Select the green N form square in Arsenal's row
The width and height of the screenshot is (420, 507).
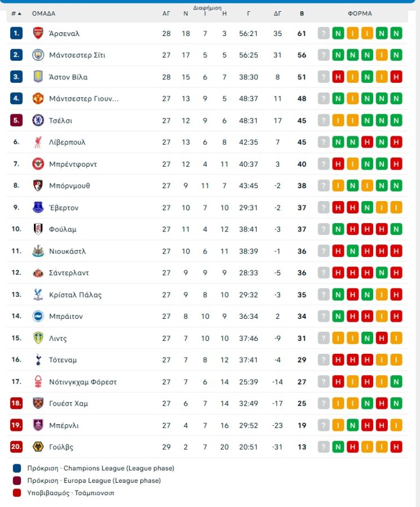(339, 33)
